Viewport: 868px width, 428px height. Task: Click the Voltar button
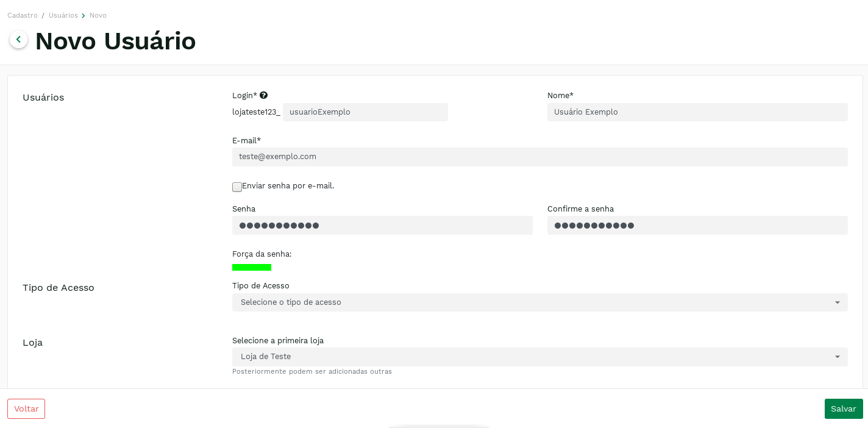26,408
